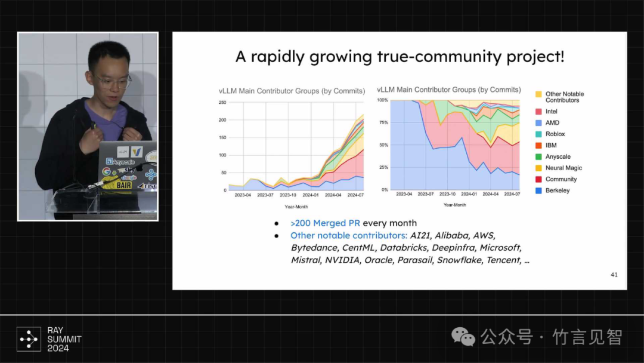This screenshot has height=363, width=644.
Task: Click the 'Berkeley' legend label
Action: tap(558, 190)
